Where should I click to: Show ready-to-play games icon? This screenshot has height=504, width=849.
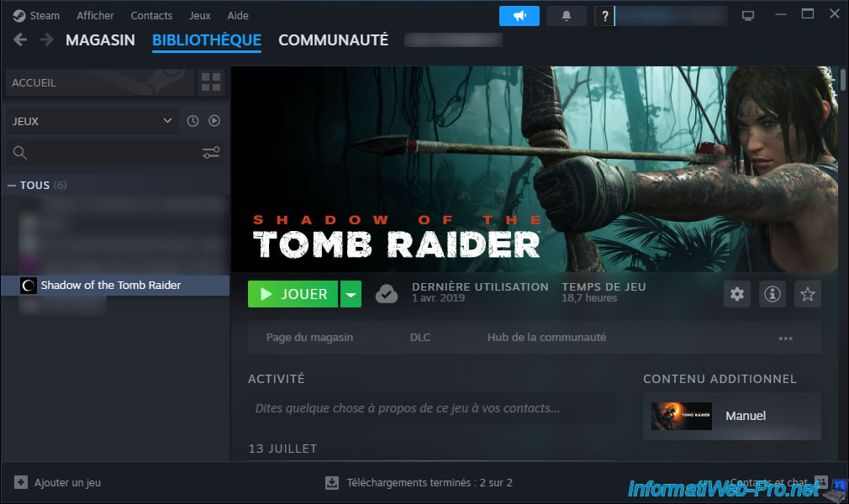[214, 121]
